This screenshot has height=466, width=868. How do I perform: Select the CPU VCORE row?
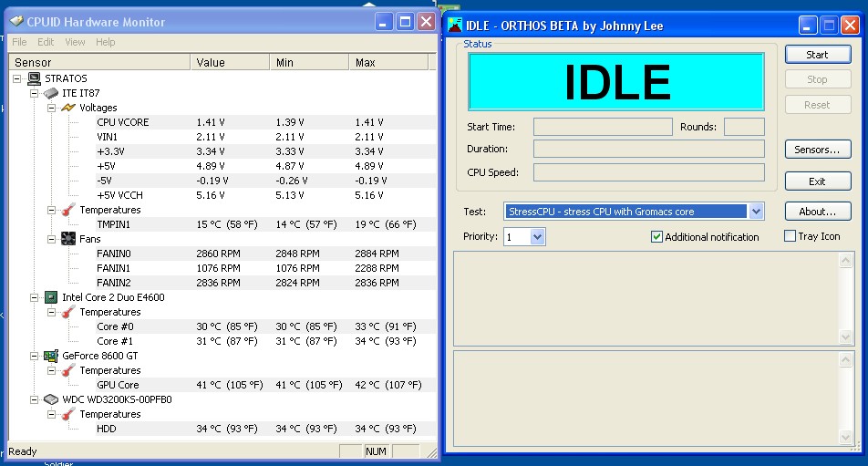265,122
